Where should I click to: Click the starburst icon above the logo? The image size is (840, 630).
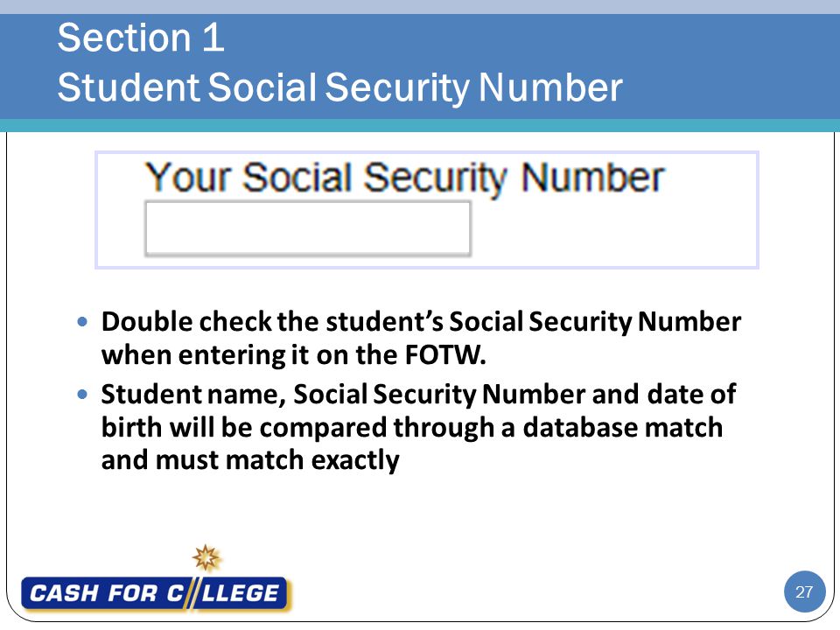(x=206, y=558)
